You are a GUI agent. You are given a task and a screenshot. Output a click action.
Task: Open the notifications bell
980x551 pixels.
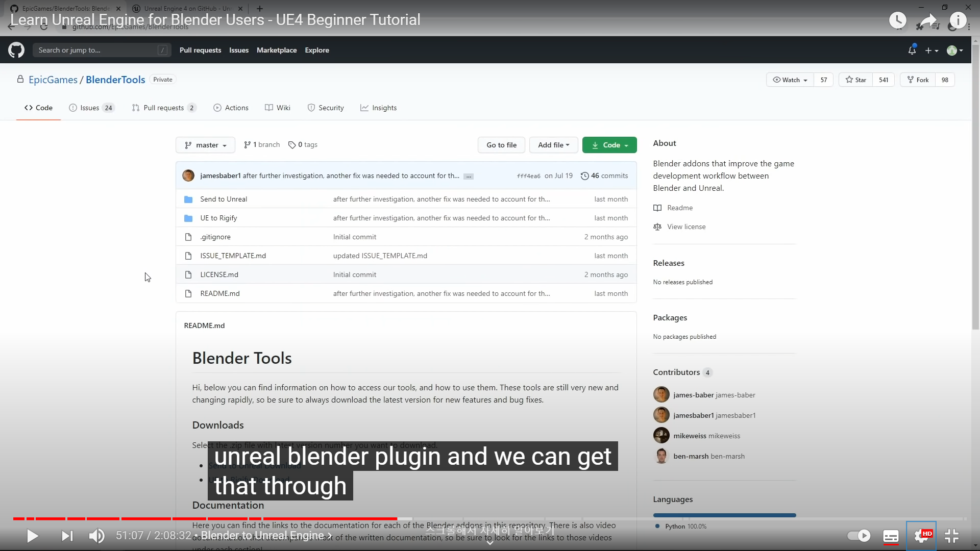tap(912, 50)
